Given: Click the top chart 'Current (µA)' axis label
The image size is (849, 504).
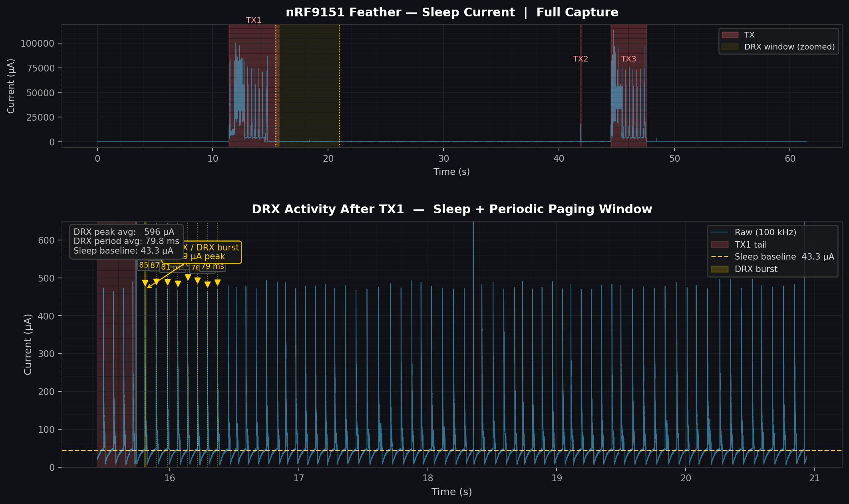Looking at the screenshot, I should (x=11, y=86).
